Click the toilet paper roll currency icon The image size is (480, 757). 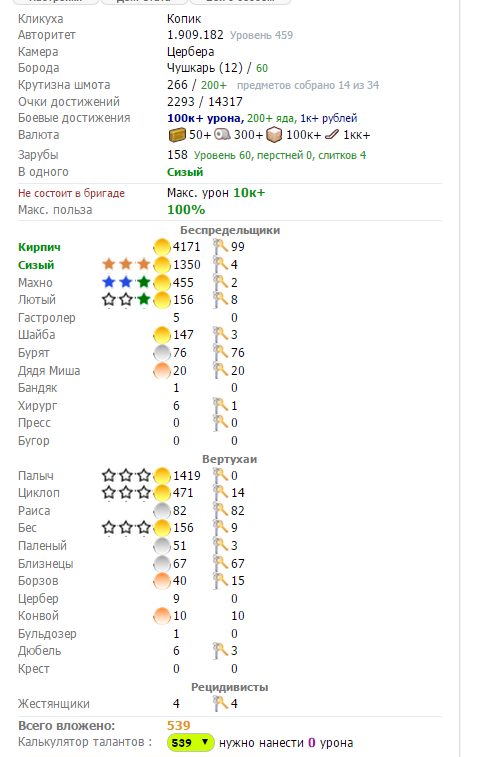(x=223, y=135)
